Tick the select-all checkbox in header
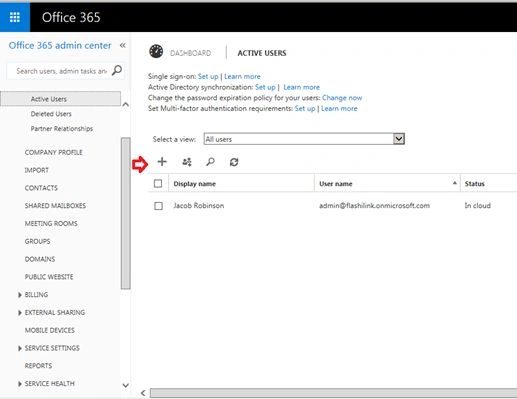This screenshot has width=517, height=399. (158, 184)
